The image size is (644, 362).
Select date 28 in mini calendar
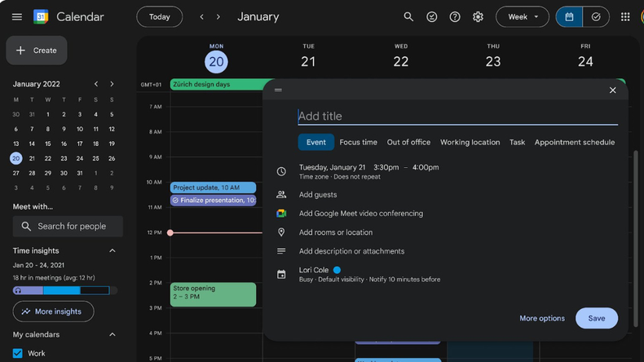32,173
